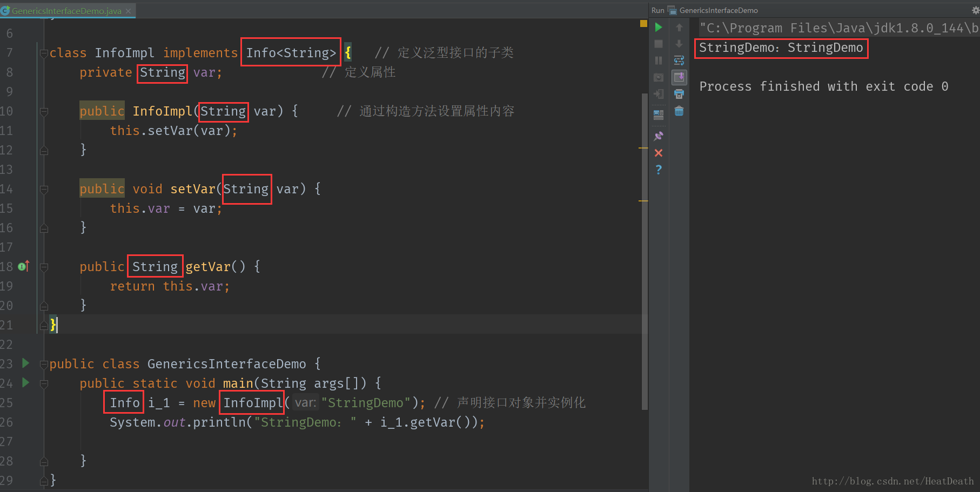Click the Up the Stack Trace arrow
The height and width of the screenshot is (492, 980).
click(x=679, y=28)
